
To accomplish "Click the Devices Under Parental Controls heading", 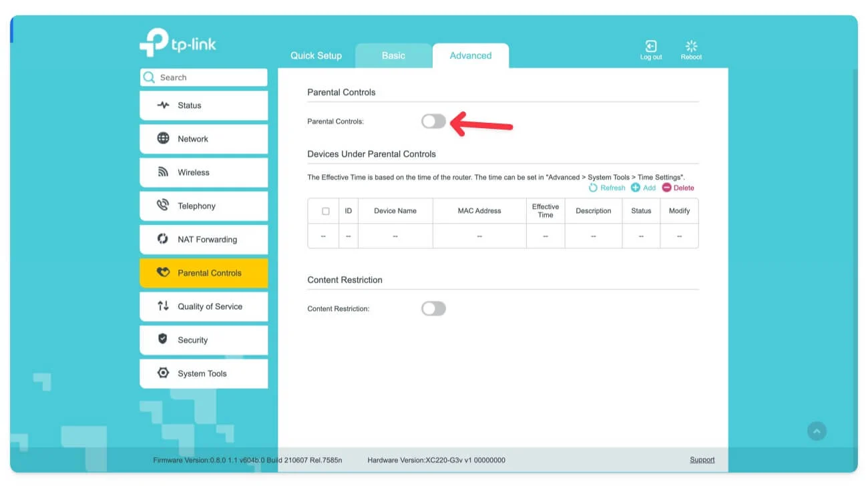I will 371,154.
